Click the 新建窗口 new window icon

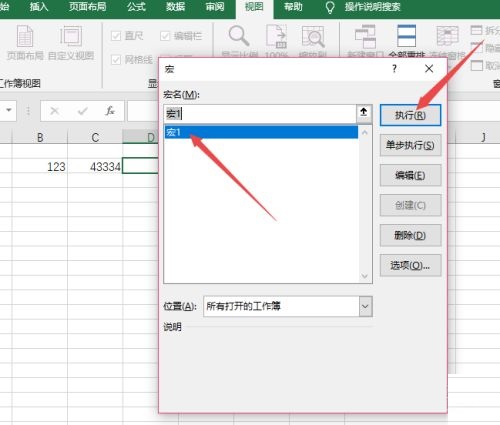(x=365, y=37)
